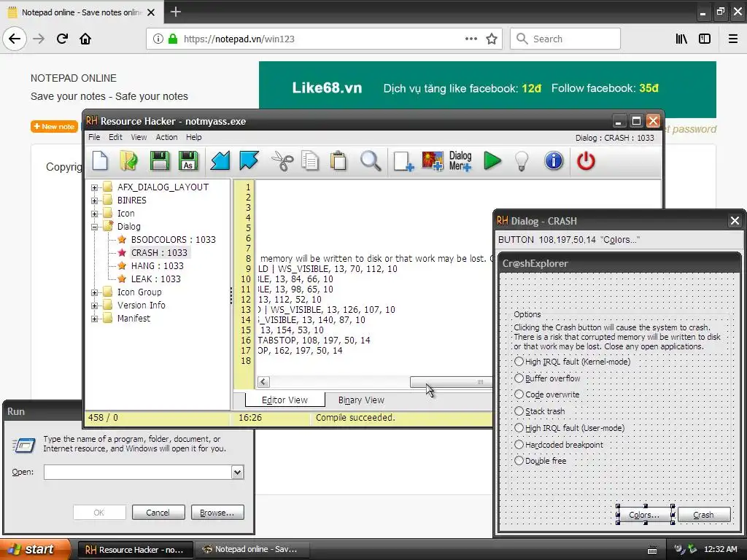Select Double free radio button
Image resolution: width=747 pixels, height=560 pixels.
click(x=519, y=461)
